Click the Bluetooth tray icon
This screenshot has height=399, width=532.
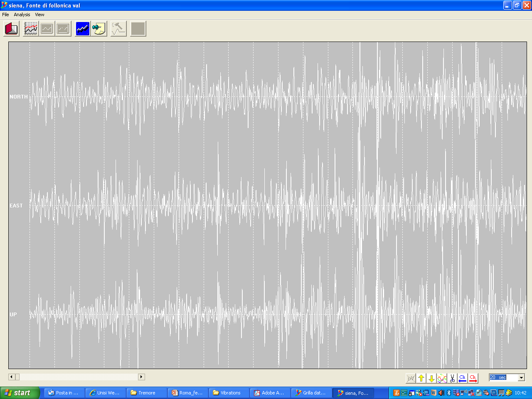[449, 393]
